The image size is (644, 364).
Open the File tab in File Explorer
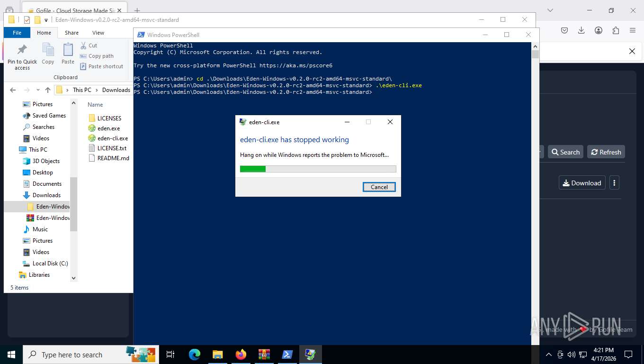[x=17, y=33]
